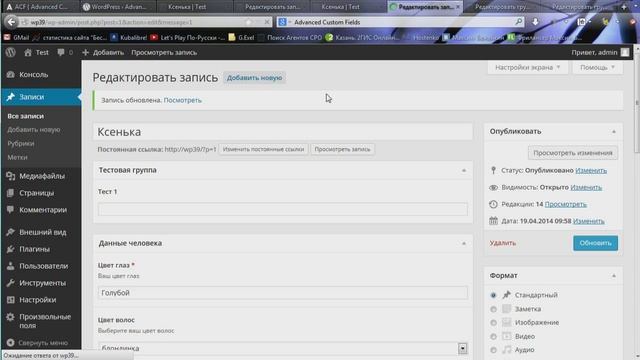This screenshot has height=360, width=640.
Task: Select the Изображение format radio
Action: 493,323
